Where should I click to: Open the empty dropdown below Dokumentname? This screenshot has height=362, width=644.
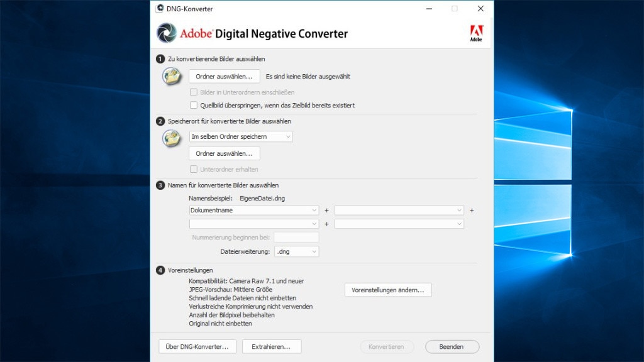click(254, 224)
